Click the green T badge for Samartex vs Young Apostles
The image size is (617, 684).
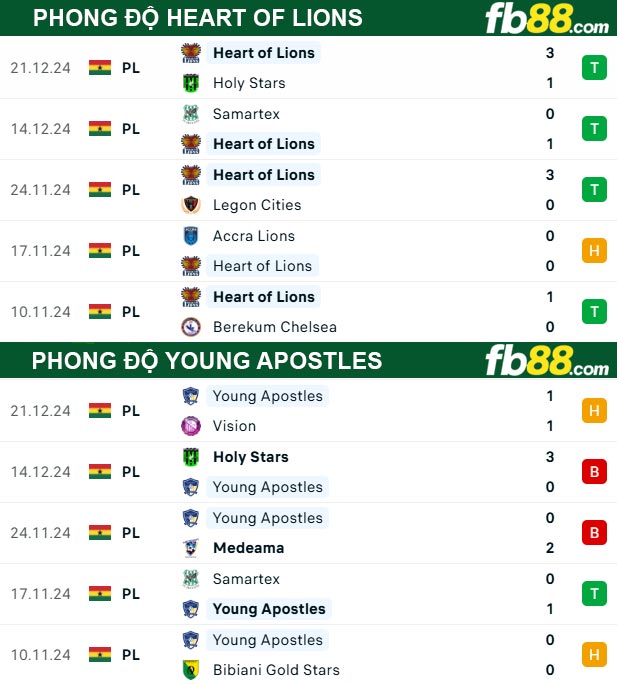click(594, 594)
